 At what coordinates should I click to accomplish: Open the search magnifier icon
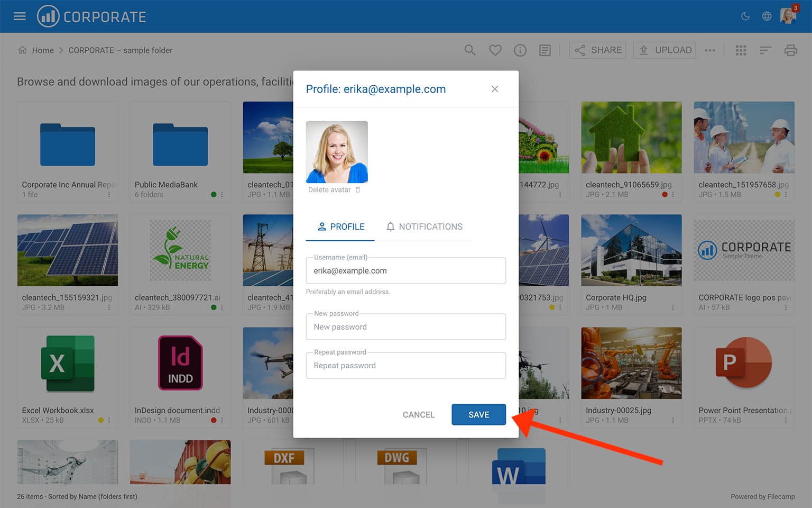(x=469, y=50)
